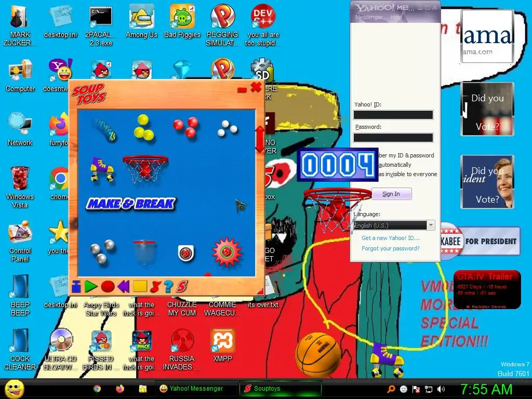Toggle sound with the red music note
This screenshot has width=532, height=399.
click(x=155, y=287)
